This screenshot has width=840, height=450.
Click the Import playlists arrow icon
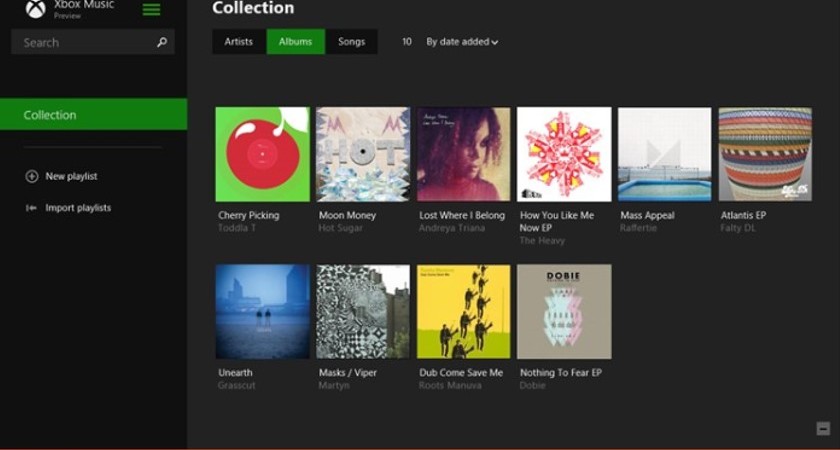tap(32, 208)
